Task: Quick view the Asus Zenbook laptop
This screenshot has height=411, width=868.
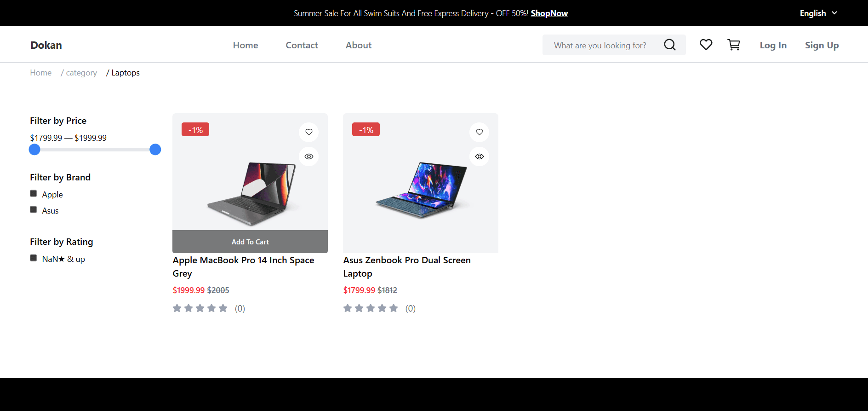Action: tap(479, 156)
